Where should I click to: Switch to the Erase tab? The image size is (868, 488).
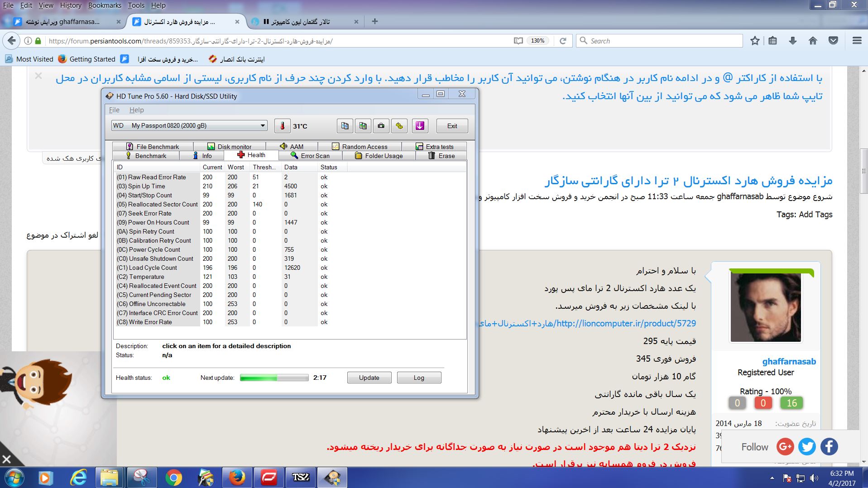(x=441, y=156)
